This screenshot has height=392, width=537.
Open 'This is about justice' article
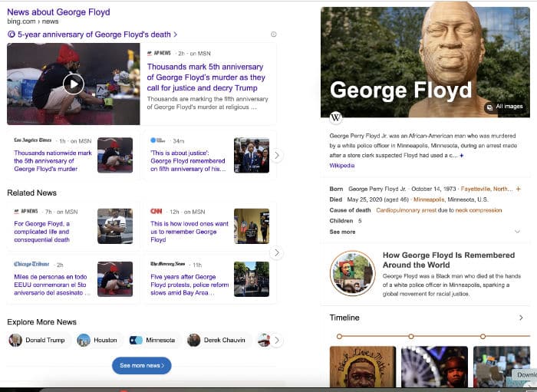tap(188, 161)
